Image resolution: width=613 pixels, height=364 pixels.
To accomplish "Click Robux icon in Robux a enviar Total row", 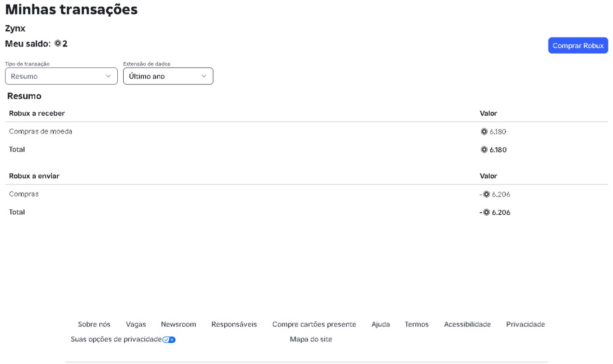I will click(x=486, y=212).
